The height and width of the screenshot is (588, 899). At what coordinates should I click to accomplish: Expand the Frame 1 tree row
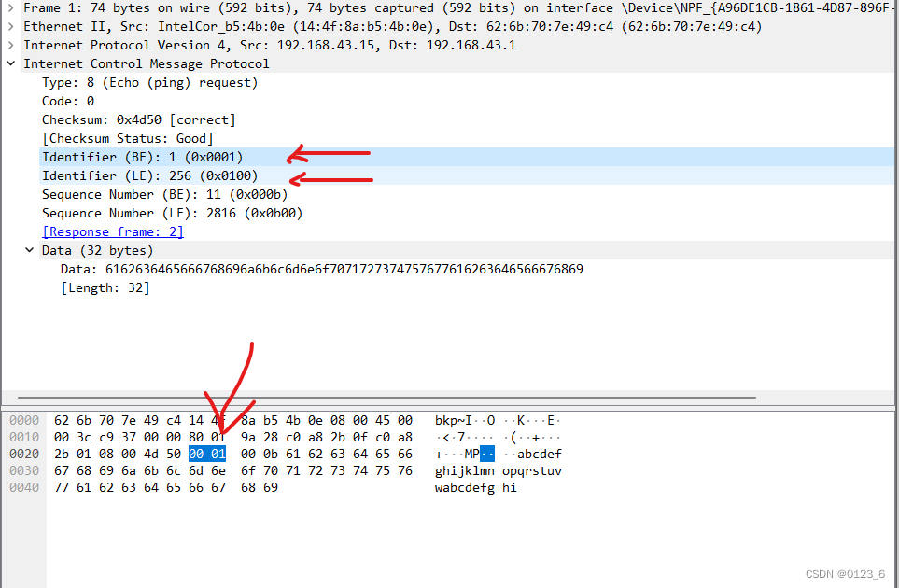(11, 8)
